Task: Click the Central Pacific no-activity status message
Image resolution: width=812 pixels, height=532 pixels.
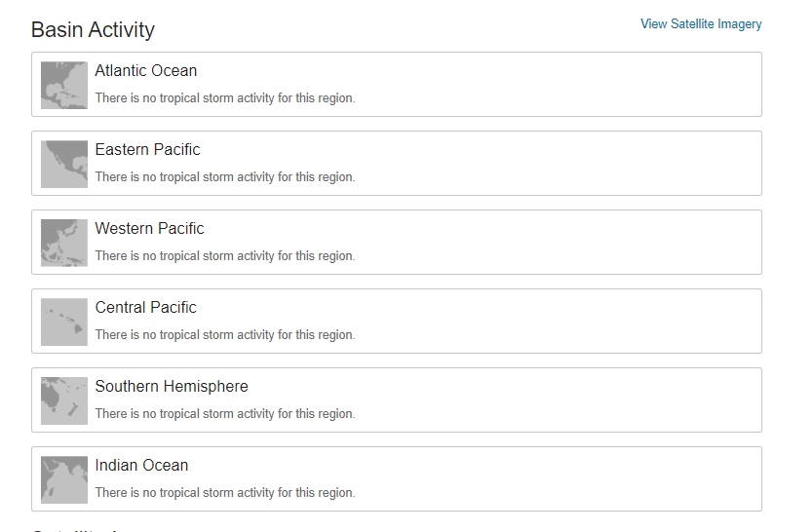Action: tap(225, 335)
